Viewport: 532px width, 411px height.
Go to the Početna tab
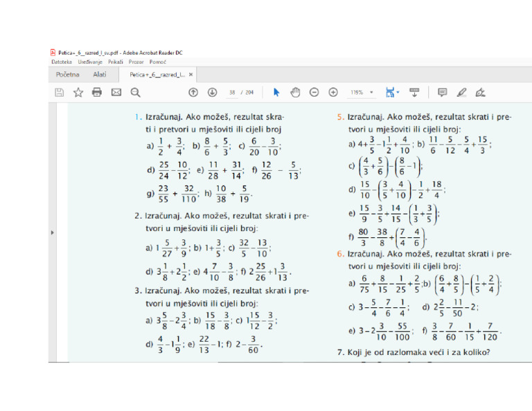[x=68, y=74]
